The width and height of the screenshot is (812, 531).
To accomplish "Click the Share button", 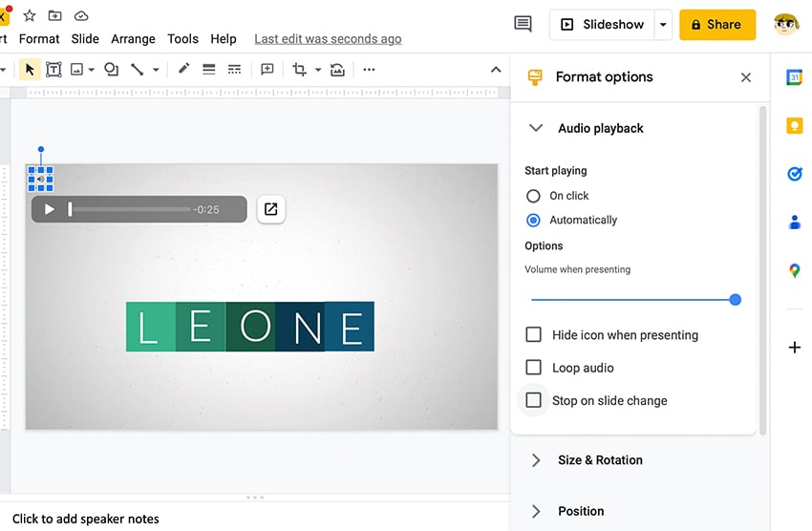I will coord(716,25).
